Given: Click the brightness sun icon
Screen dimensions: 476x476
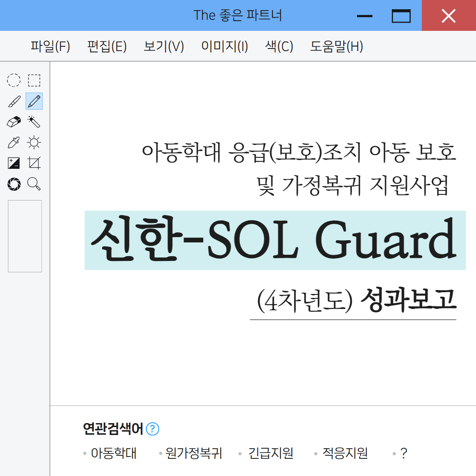Looking at the screenshot, I should pos(33,142).
